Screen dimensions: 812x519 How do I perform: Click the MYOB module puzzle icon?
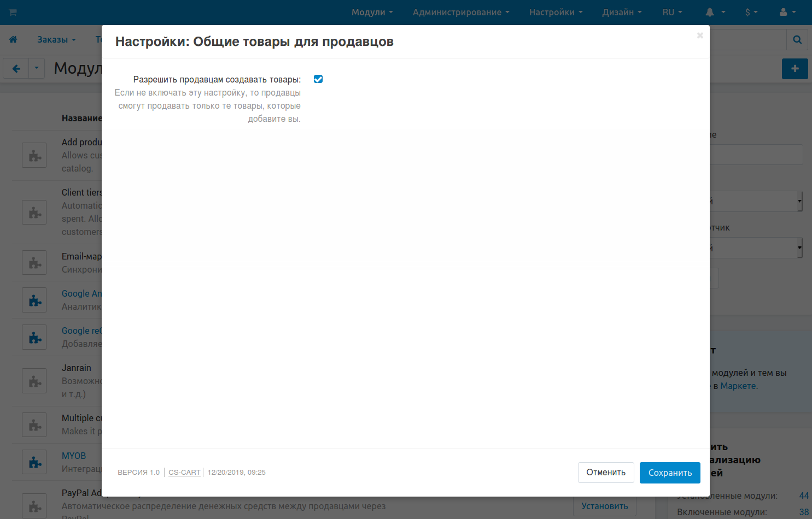click(34, 462)
